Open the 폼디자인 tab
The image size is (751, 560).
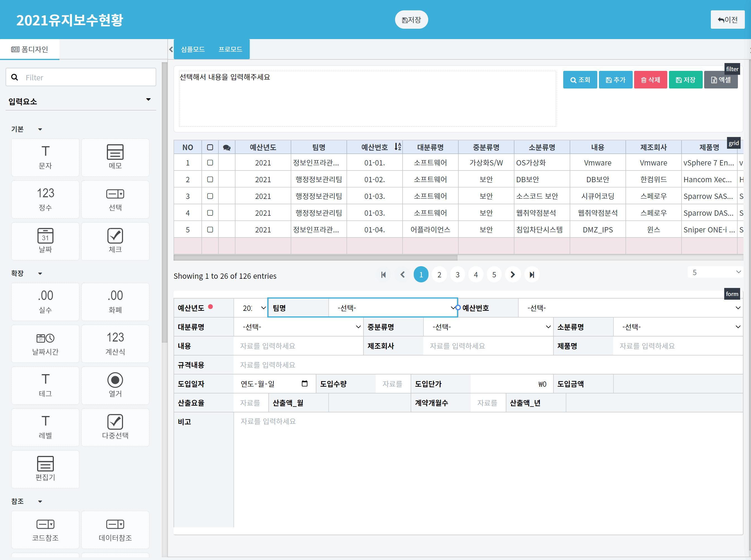(x=30, y=49)
